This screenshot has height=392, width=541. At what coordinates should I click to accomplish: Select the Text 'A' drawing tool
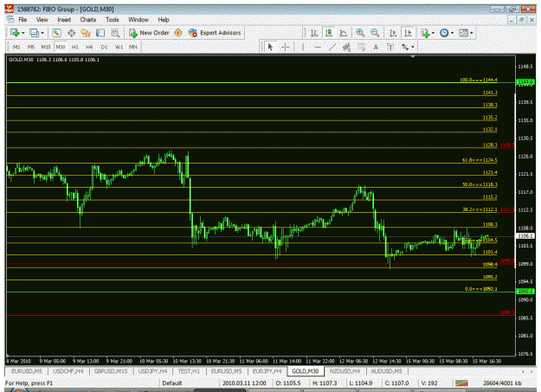click(376, 47)
